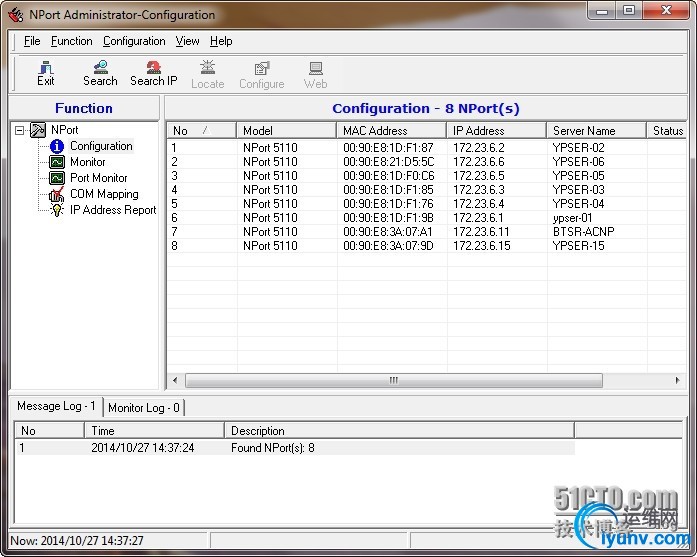The image size is (697, 557).
Task: Select the device named BTSR-ACNP
Action: pyautogui.click(x=427, y=232)
